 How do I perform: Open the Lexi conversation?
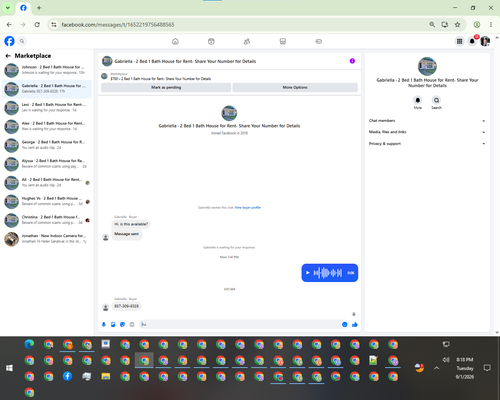click(x=47, y=108)
